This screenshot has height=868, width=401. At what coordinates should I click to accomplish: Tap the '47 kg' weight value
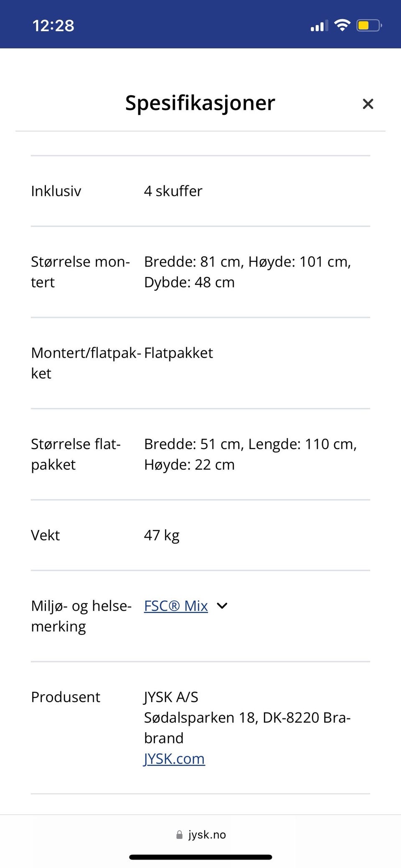click(162, 535)
